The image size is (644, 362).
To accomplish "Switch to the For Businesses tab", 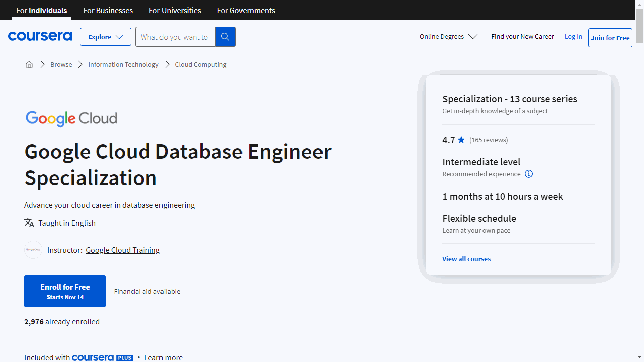I will pos(108,10).
